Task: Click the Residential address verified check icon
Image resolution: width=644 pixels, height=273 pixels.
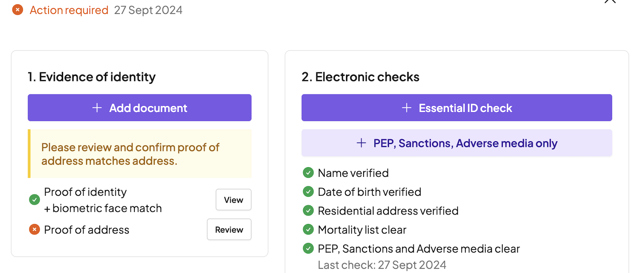Action: pyautogui.click(x=308, y=211)
